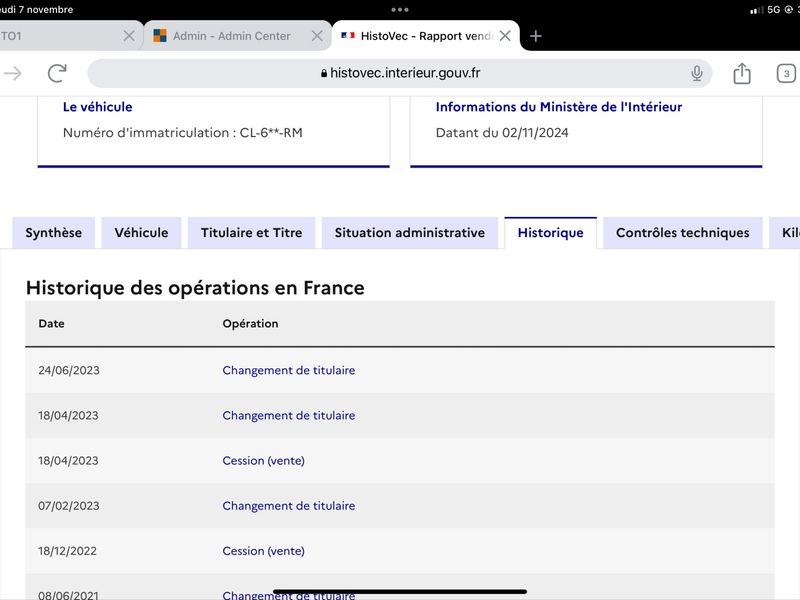Select the Historique tab

pyautogui.click(x=551, y=233)
